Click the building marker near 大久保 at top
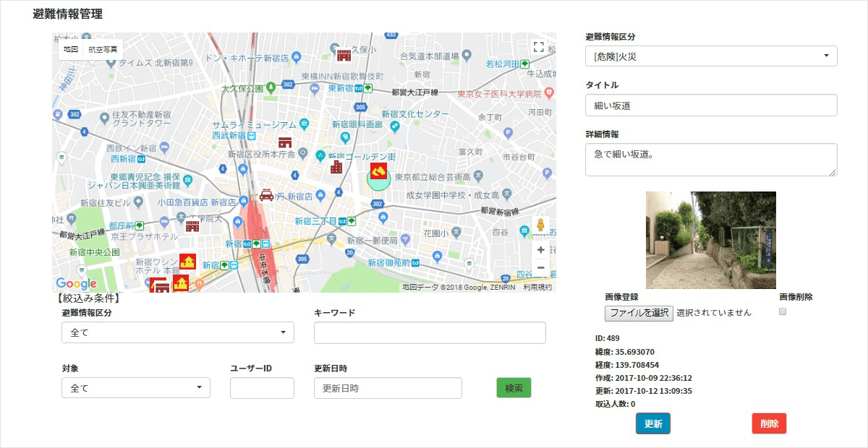The height and width of the screenshot is (448, 868). tap(344, 55)
